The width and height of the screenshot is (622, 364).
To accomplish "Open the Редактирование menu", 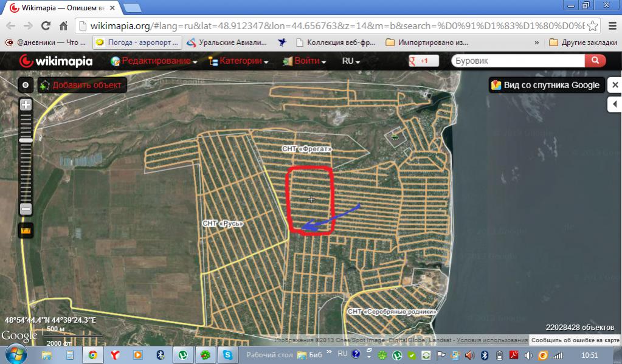I will (x=154, y=61).
